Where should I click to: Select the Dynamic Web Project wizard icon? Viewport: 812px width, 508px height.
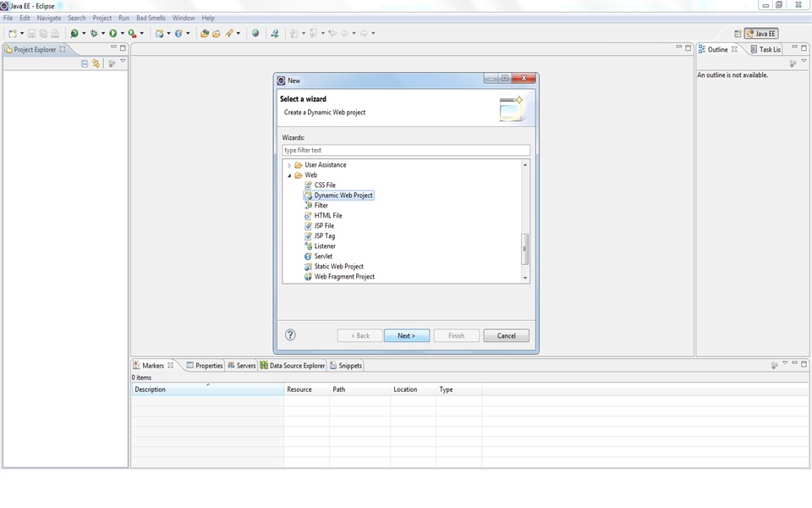(310, 195)
